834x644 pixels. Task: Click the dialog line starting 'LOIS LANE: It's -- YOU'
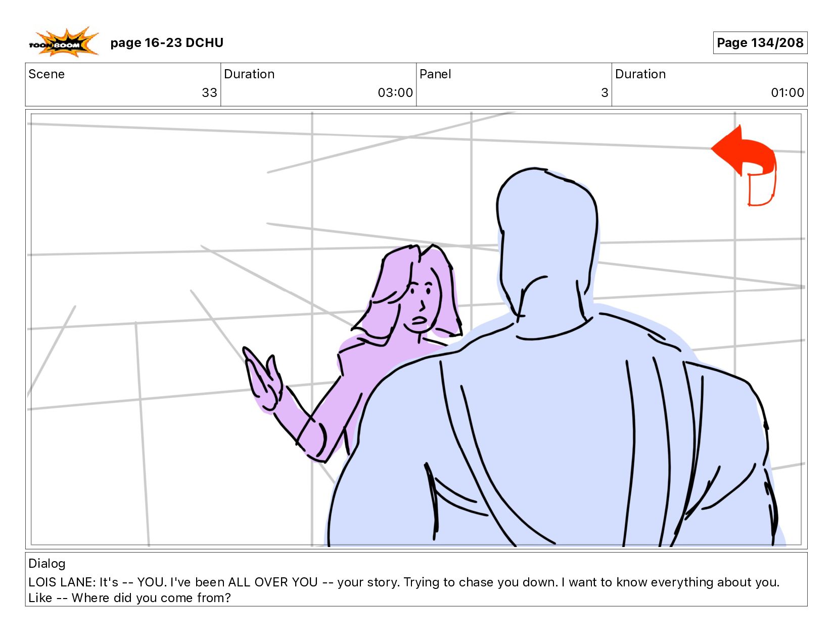pyautogui.click(x=404, y=582)
